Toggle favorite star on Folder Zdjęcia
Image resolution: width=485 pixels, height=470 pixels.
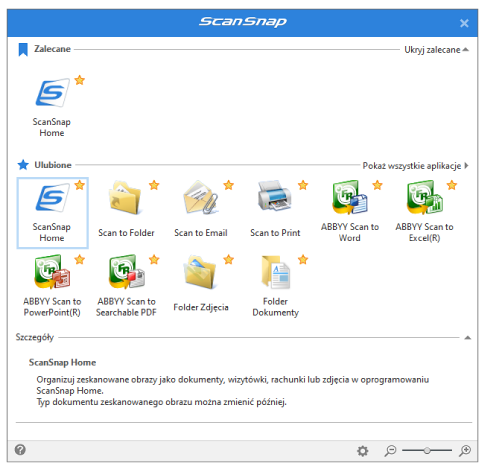[x=229, y=259]
